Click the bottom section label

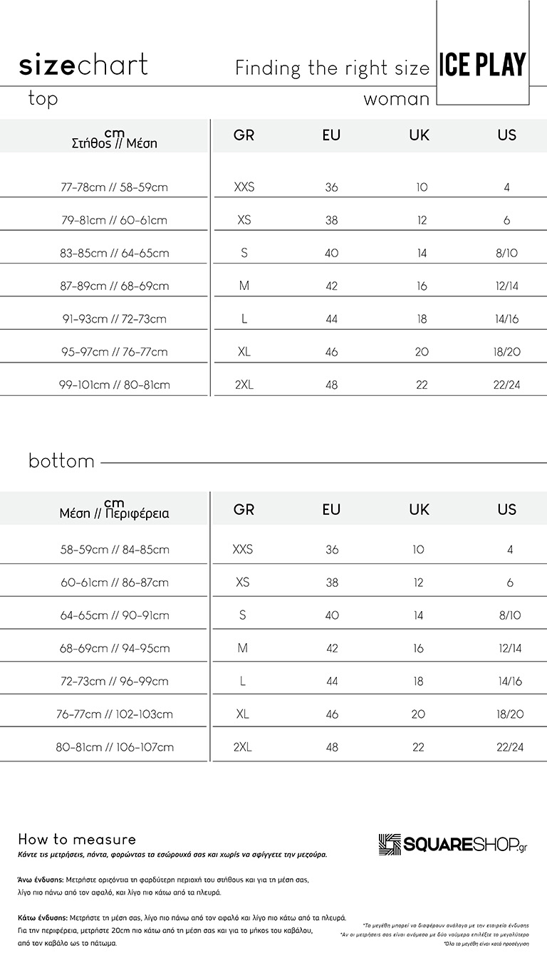click(x=61, y=462)
